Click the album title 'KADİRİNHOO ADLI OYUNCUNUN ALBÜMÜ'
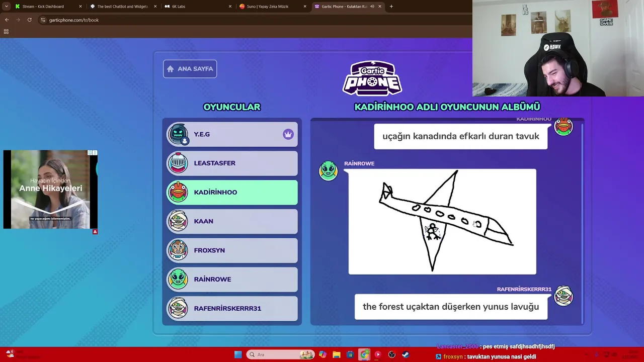Viewport: 644px width, 362px height. 447,107
